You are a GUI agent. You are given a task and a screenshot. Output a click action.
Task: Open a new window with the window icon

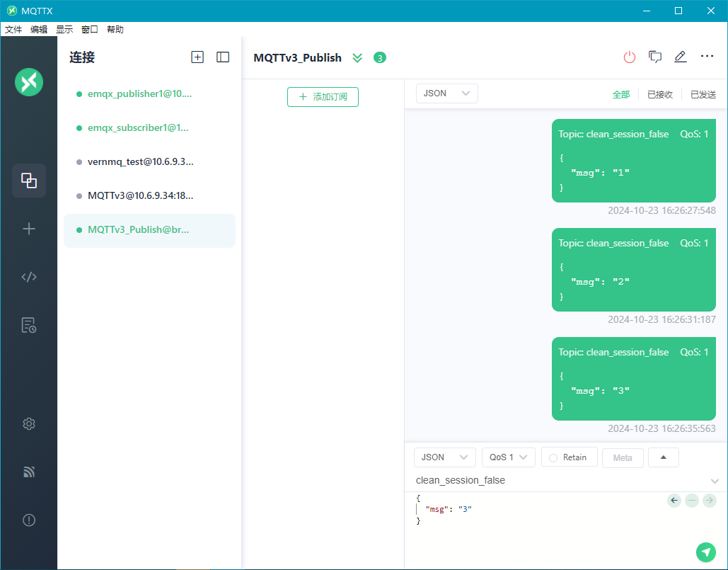pos(655,57)
